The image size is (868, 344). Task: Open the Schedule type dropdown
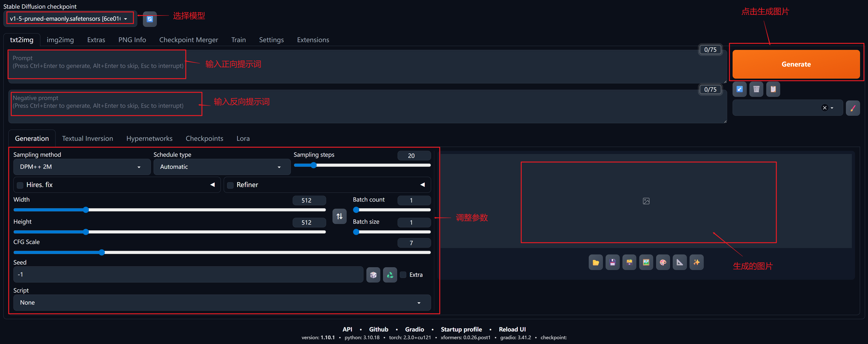(x=222, y=167)
